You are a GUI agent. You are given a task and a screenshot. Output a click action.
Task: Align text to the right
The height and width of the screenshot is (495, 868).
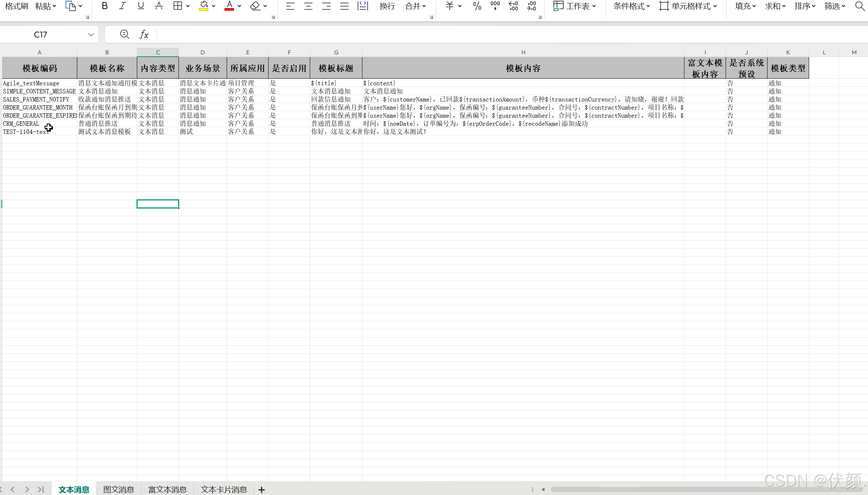[326, 6]
